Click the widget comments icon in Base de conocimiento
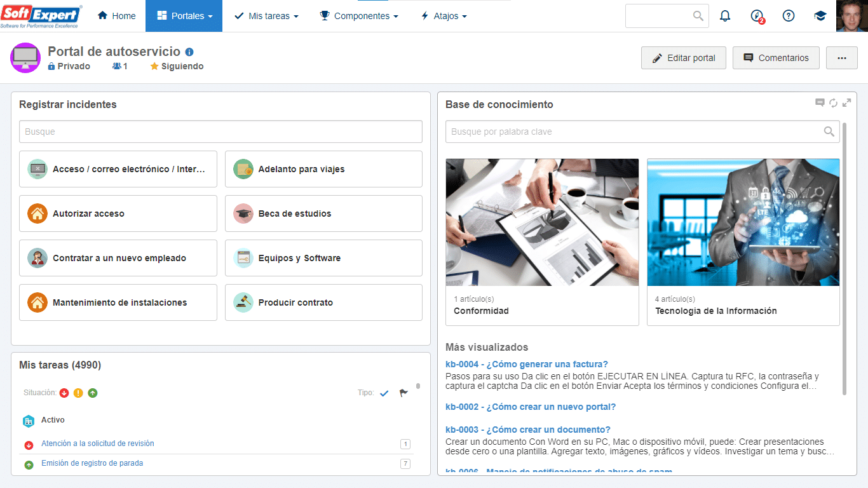The height and width of the screenshot is (488, 868). click(x=820, y=102)
